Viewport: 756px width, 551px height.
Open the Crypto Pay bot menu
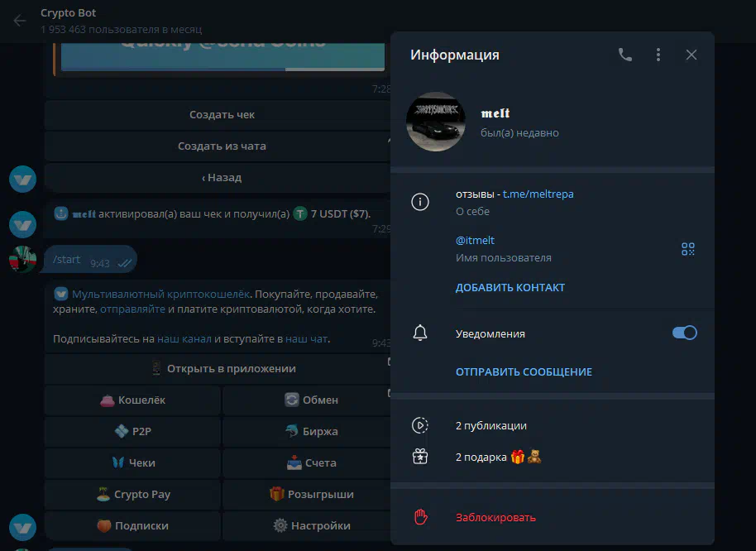[132, 495]
